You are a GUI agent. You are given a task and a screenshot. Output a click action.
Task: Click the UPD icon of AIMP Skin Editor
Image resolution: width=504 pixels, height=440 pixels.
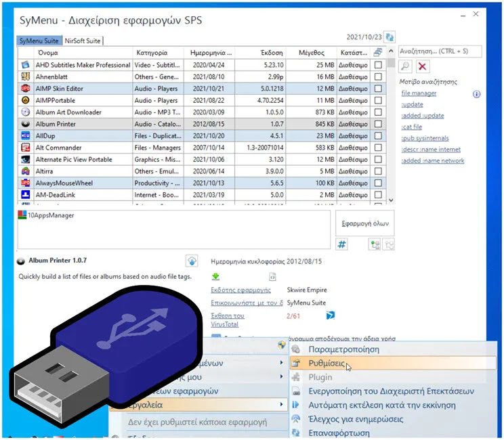coord(25,88)
